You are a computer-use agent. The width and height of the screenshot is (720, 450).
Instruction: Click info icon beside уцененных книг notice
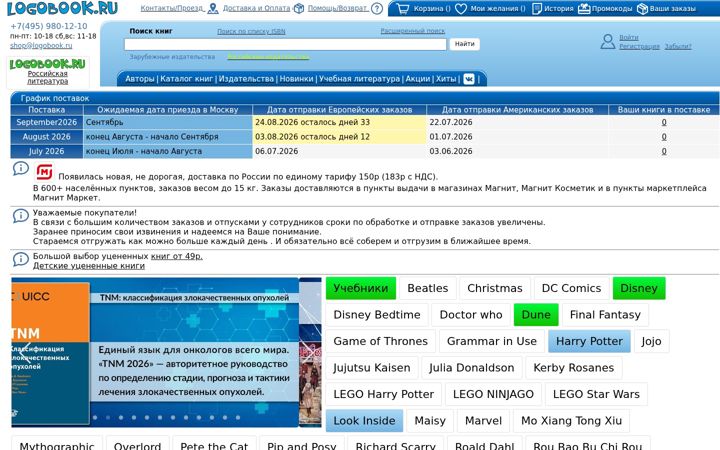(x=21, y=259)
